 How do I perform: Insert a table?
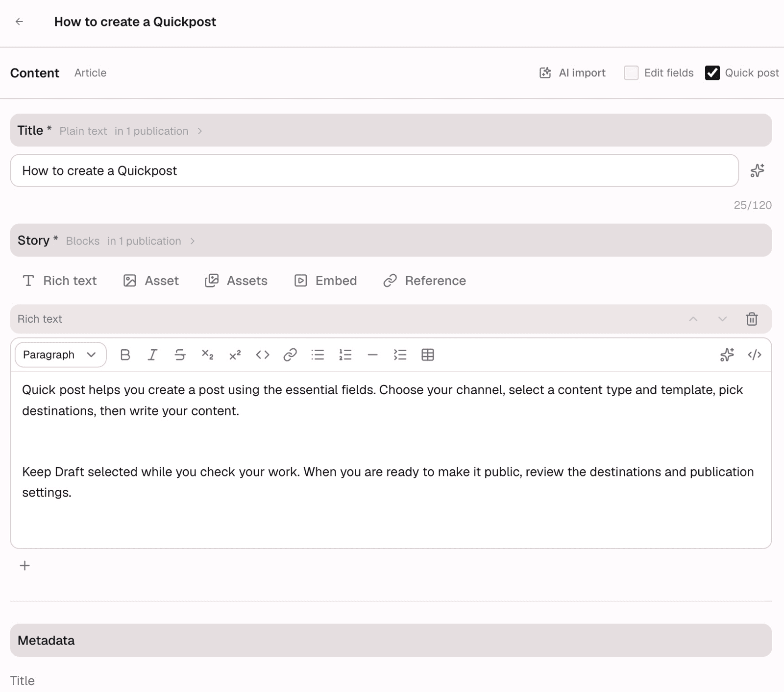coord(428,355)
